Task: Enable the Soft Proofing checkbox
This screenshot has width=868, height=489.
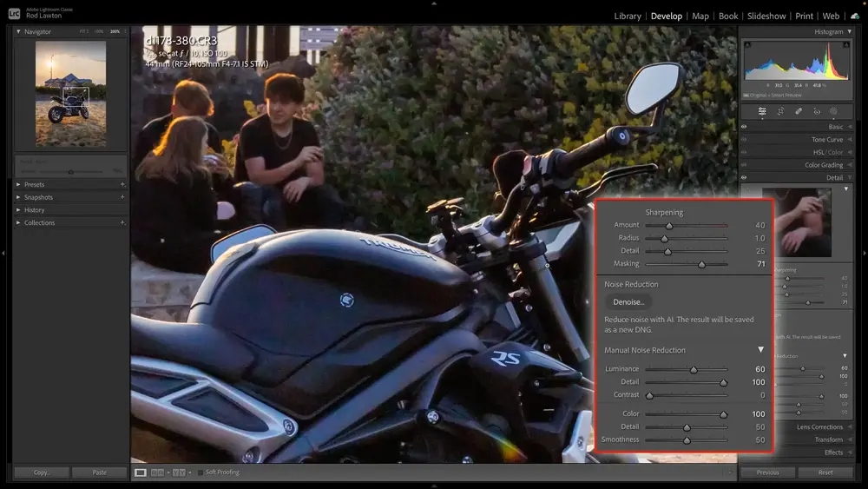Action: (201, 472)
